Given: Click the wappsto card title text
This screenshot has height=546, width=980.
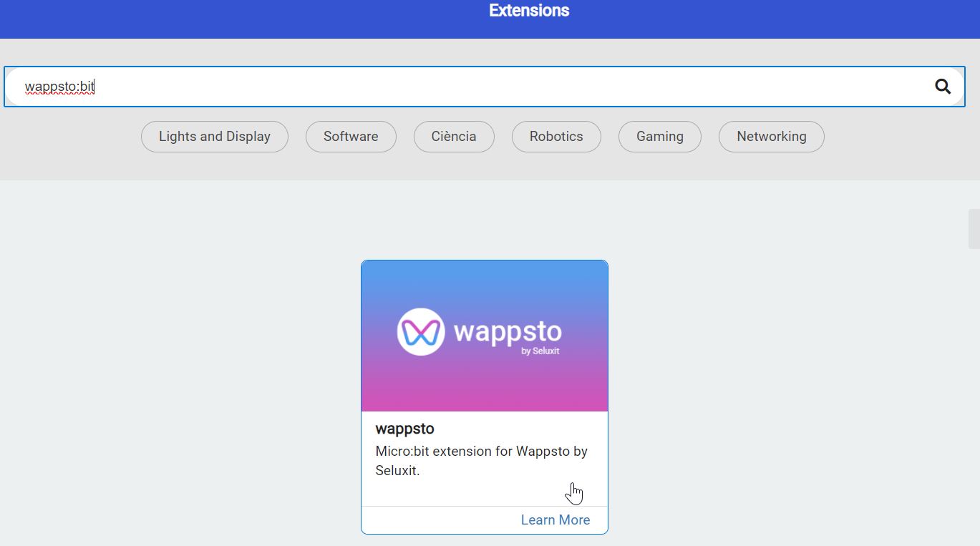Looking at the screenshot, I should point(404,429).
